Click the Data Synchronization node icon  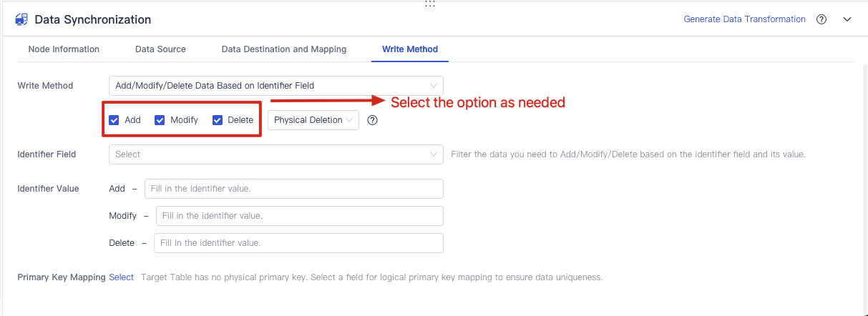21,19
